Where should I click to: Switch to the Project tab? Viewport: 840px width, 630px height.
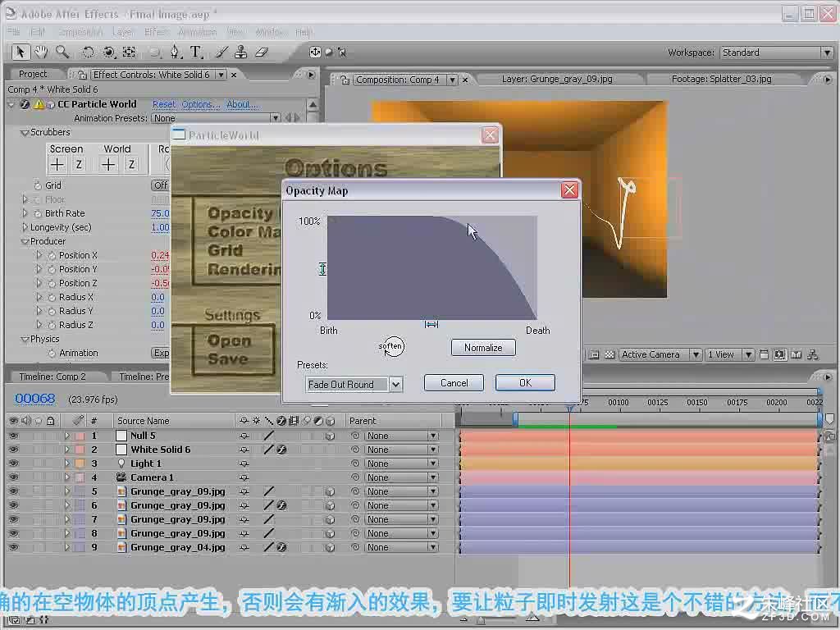click(33, 74)
